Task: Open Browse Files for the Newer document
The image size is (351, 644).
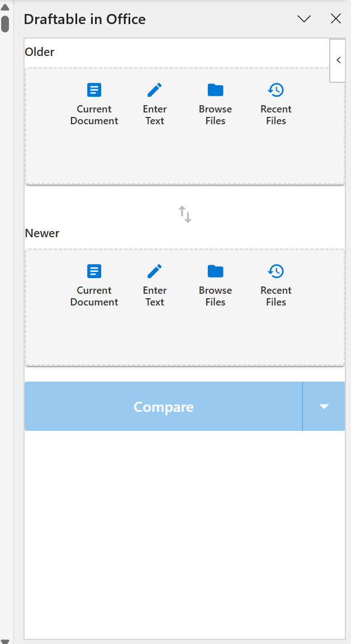Action: pos(215,284)
